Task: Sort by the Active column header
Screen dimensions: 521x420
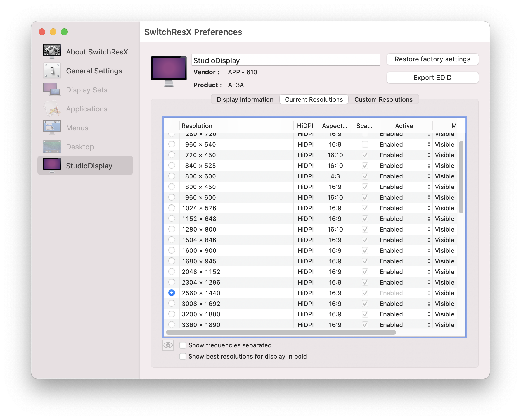Action: [x=404, y=126]
